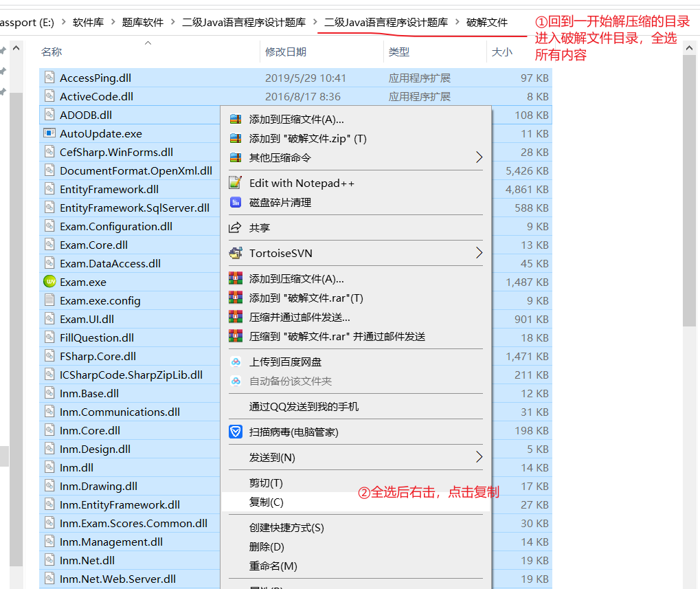Select CefSharp.WinForms.dll file name
This screenshot has height=589, width=700.
(x=117, y=153)
